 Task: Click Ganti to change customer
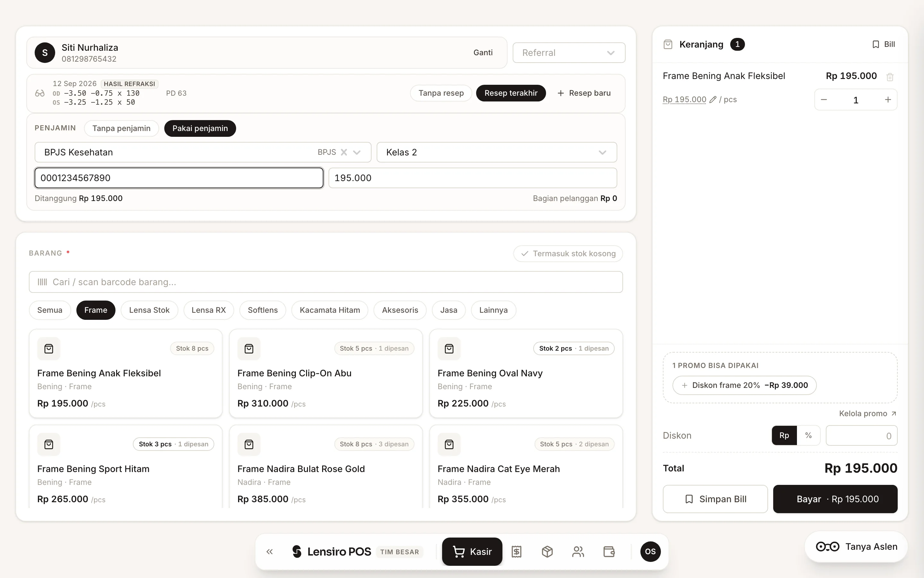point(483,53)
